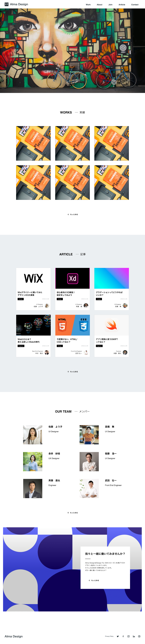The image size is (145, 644).
Task: Click the plus icon under Article grid
Action: (68, 372)
